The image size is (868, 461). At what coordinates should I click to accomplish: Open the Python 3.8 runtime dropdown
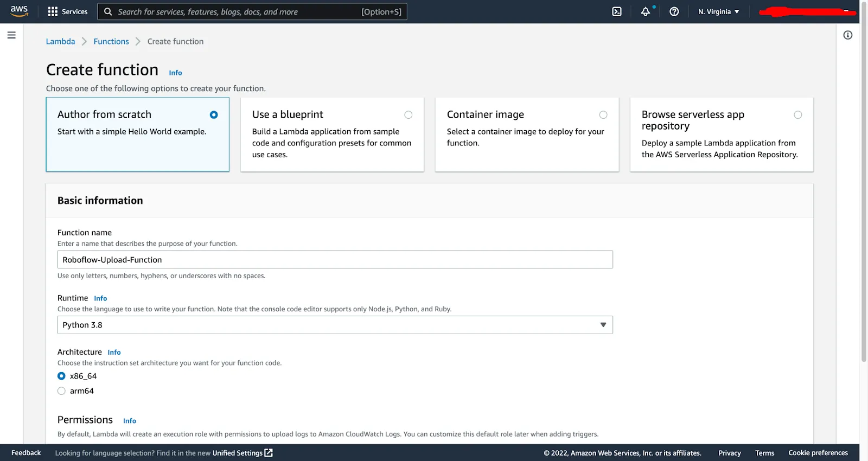tap(335, 325)
